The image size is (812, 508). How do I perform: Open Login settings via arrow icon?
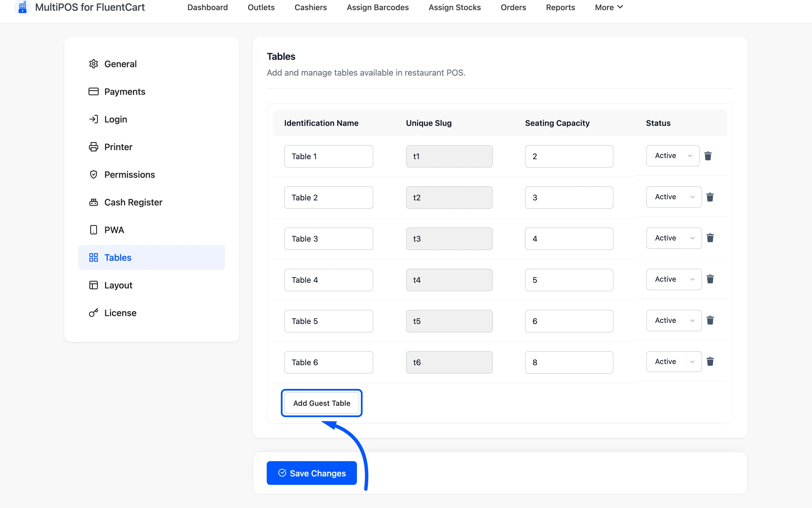94,119
